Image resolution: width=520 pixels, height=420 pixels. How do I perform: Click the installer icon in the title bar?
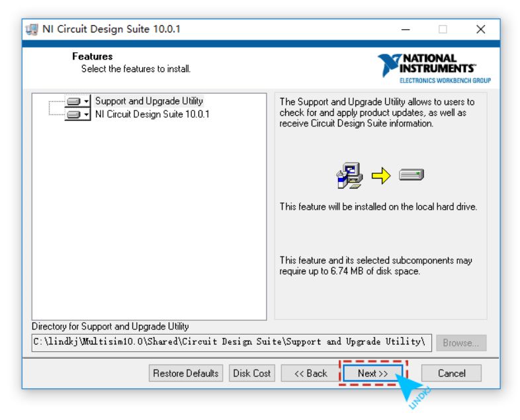[32, 30]
